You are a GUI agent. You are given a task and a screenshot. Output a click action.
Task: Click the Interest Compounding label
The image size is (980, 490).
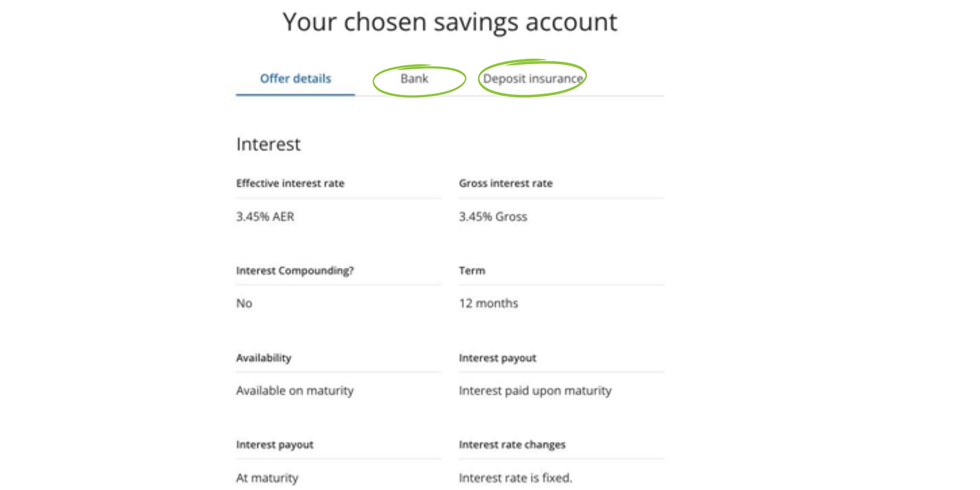[x=295, y=271]
